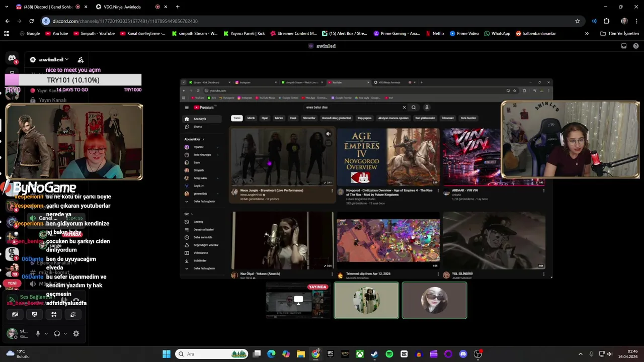Open WhatsApp bookmark

click(x=497, y=34)
